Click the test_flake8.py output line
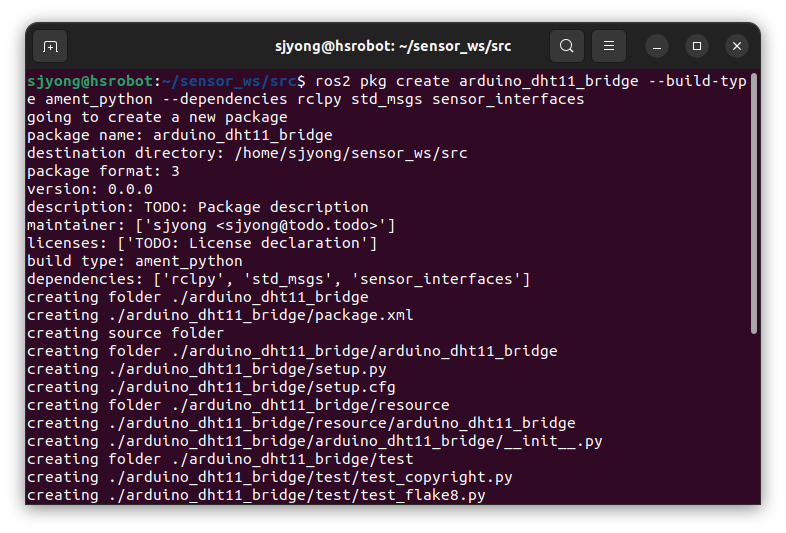Viewport: 786px width, 533px height. [x=256, y=495]
